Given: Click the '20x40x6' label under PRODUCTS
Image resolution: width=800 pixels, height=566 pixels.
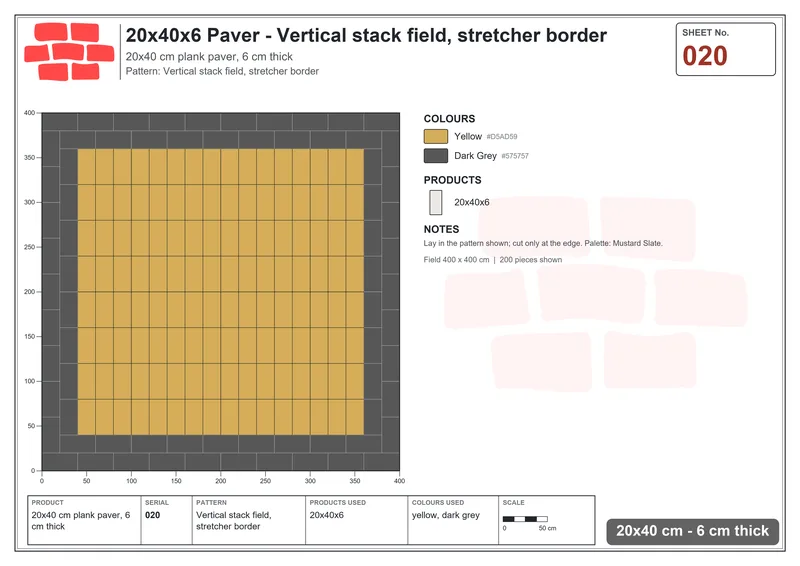Looking at the screenshot, I should click(472, 203).
